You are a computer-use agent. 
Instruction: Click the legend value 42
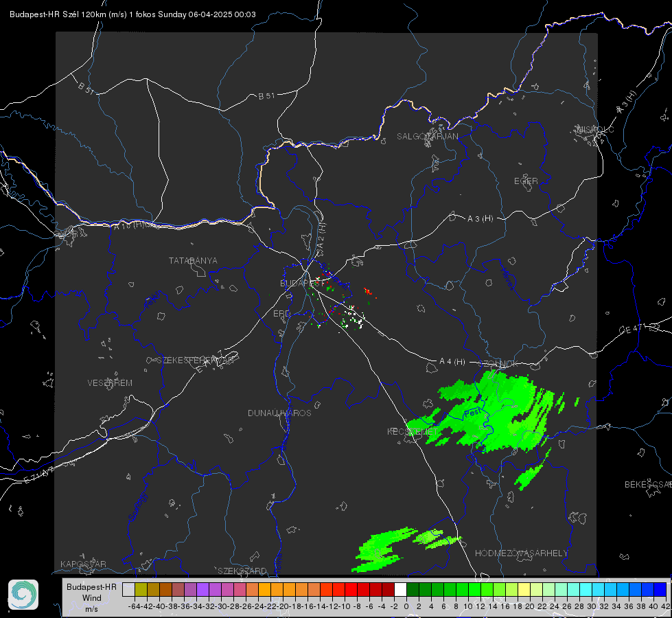pos(665,606)
